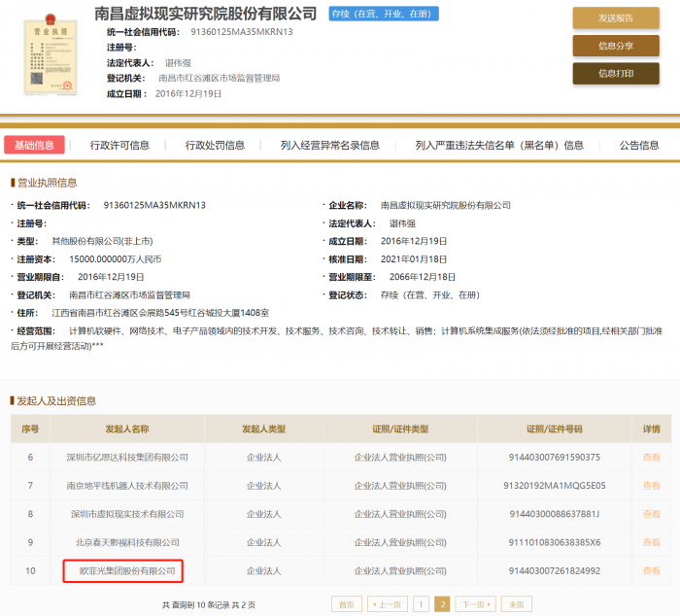Click the 信息分享 button
Viewport: 680px width, 616px height.
coord(616,46)
